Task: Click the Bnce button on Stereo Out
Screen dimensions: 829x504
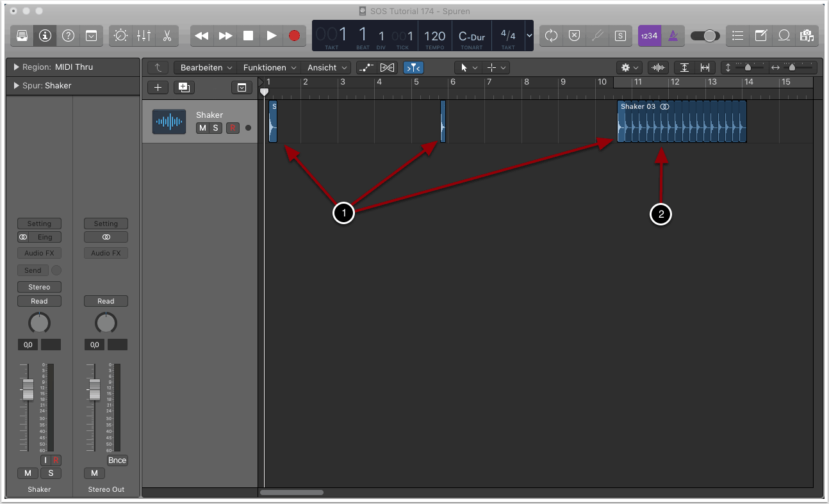Action: (117, 460)
